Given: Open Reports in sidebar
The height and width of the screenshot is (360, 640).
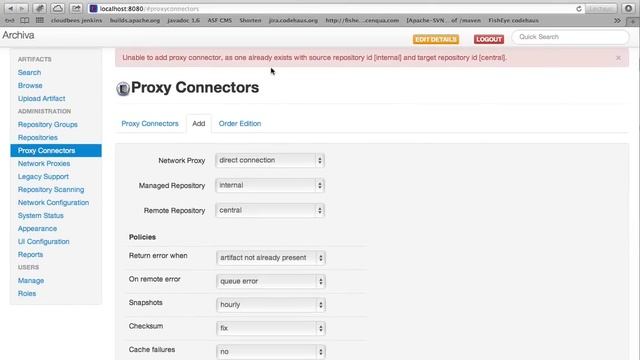Looking at the screenshot, I should click(30, 255).
